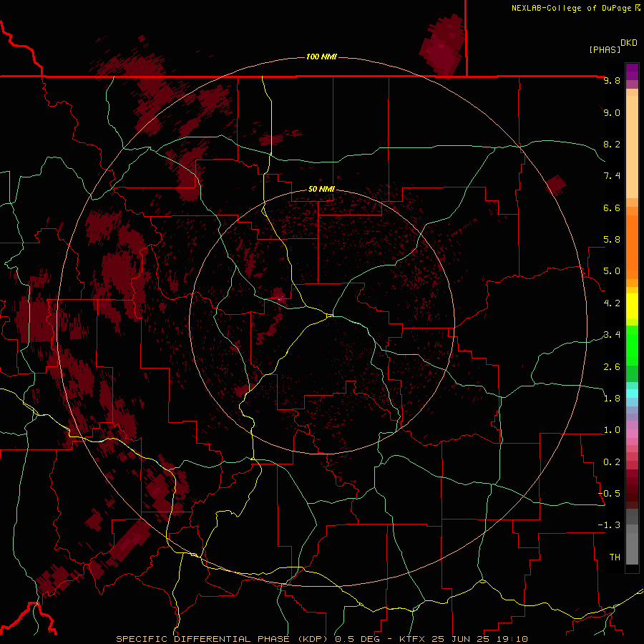644x644 pixels.
Task: Click the 19:10 timestamp
Action: tap(511, 639)
